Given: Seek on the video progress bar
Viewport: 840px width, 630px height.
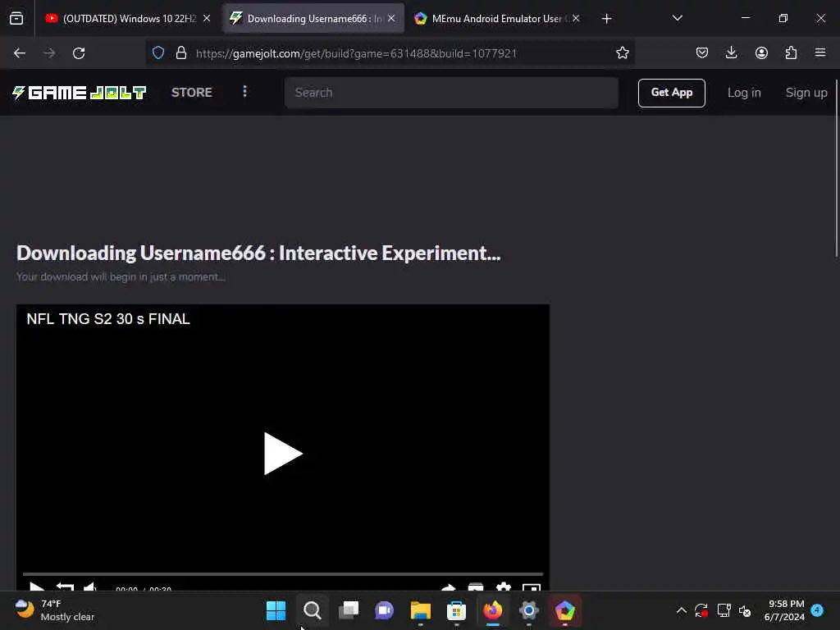Looking at the screenshot, I should [283, 574].
